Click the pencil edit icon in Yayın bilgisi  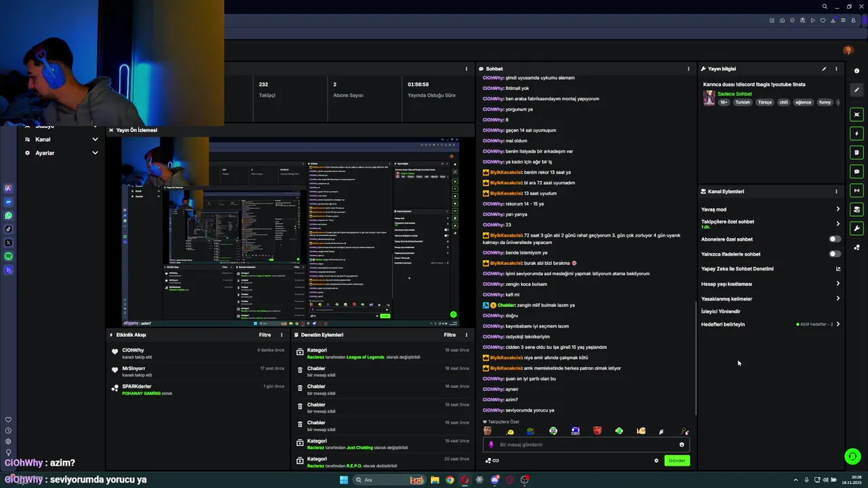824,68
